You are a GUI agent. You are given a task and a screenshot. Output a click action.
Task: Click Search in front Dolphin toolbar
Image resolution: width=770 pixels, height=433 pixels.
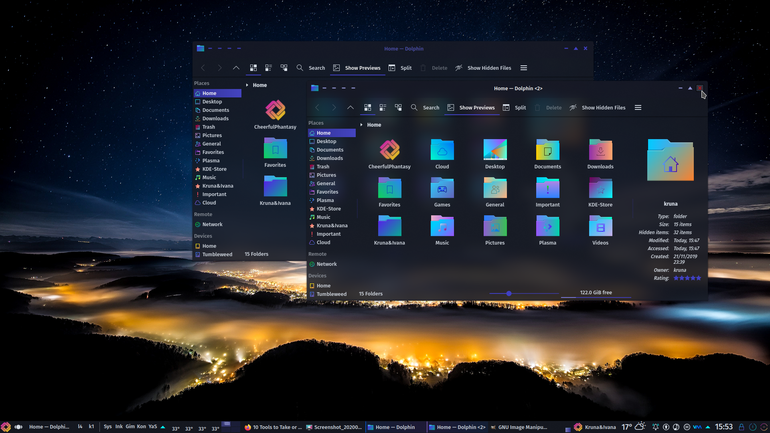[x=425, y=108]
